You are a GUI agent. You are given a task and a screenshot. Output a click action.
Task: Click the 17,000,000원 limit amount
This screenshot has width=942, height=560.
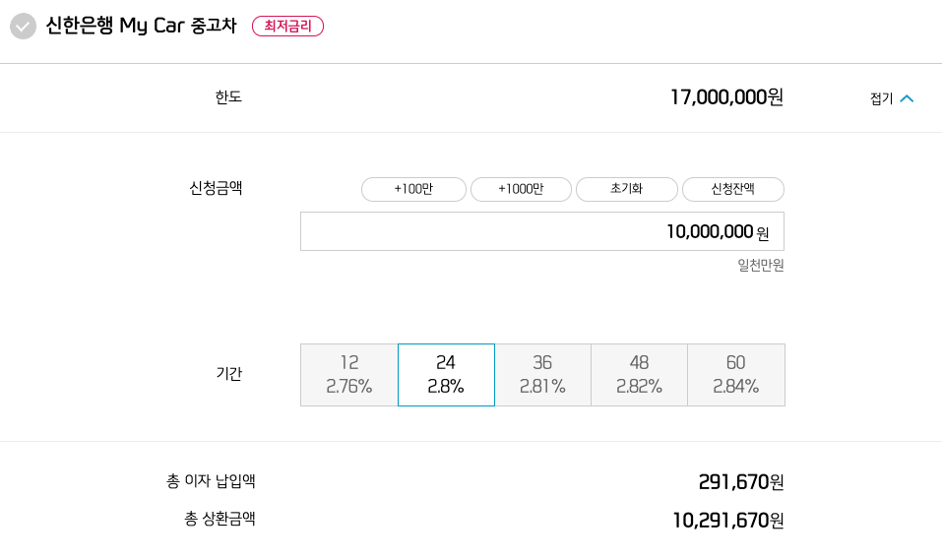pos(726,97)
